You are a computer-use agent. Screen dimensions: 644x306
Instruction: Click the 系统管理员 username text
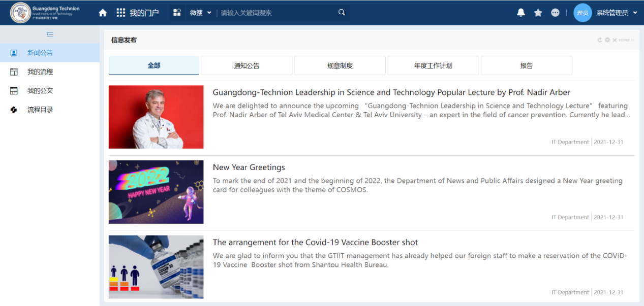coord(612,13)
